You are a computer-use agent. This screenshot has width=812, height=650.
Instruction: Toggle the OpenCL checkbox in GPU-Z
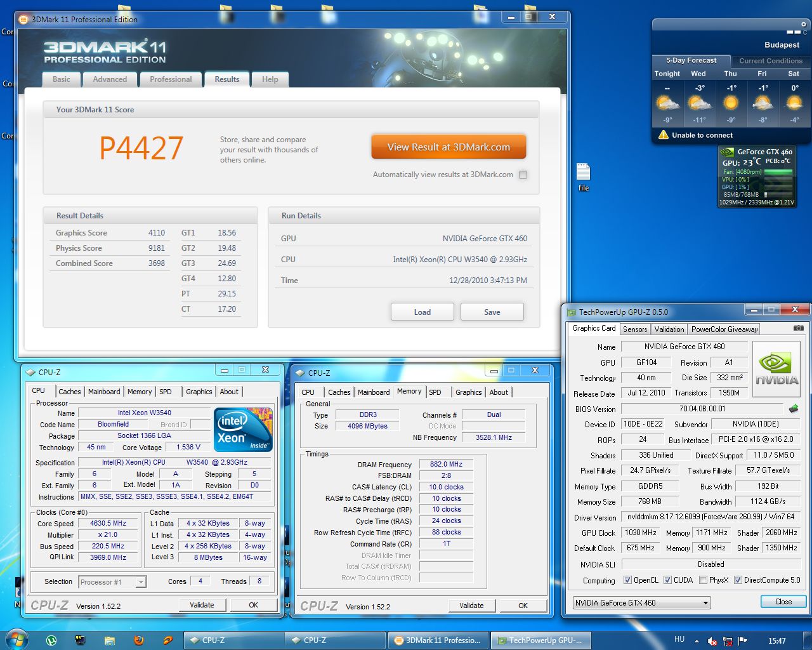tap(627, 580)
